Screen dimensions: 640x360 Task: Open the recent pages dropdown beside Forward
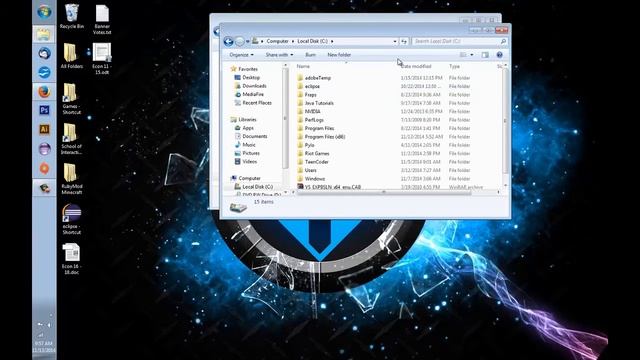pos(248,41)
